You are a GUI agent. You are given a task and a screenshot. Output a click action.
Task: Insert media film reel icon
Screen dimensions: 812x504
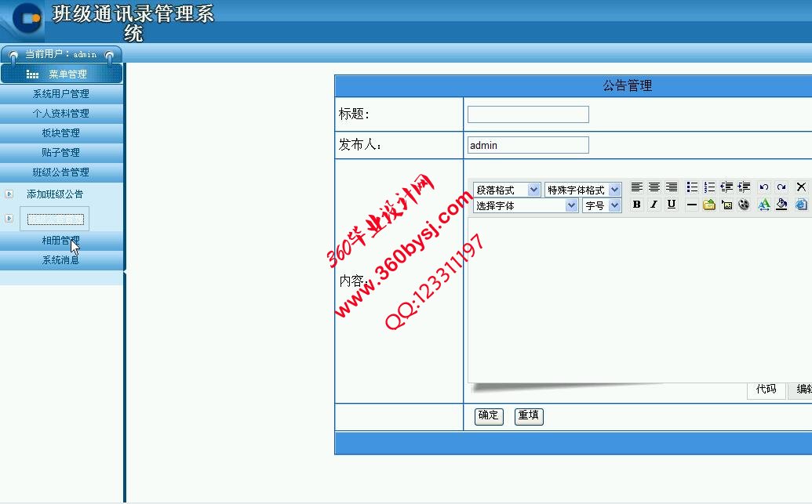click(744, 205)
